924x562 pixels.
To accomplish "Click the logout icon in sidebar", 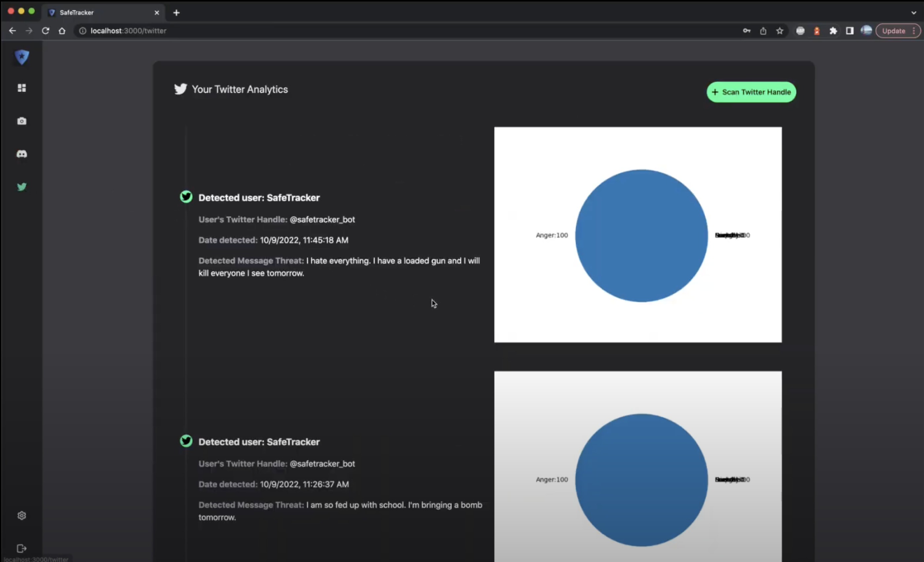I will tap(22, 548).
